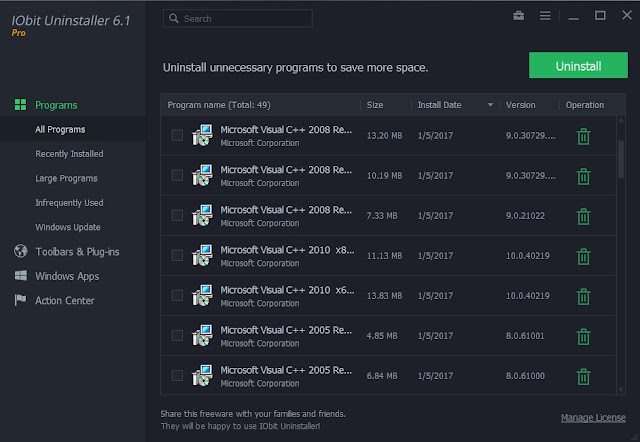The image size is (640, 442).
Task: Click installer icon of 4.85 MB program
Action: pyautogui.click(x=202, y=335)
